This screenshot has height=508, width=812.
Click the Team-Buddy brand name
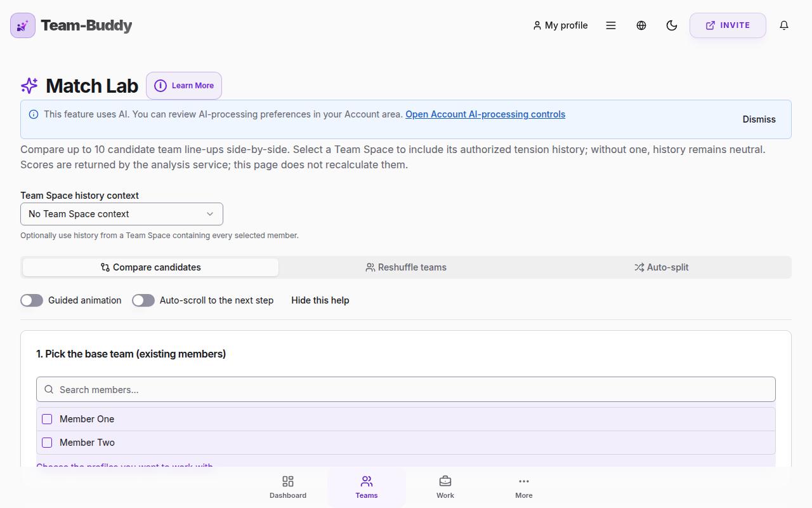tap(86, 25)
